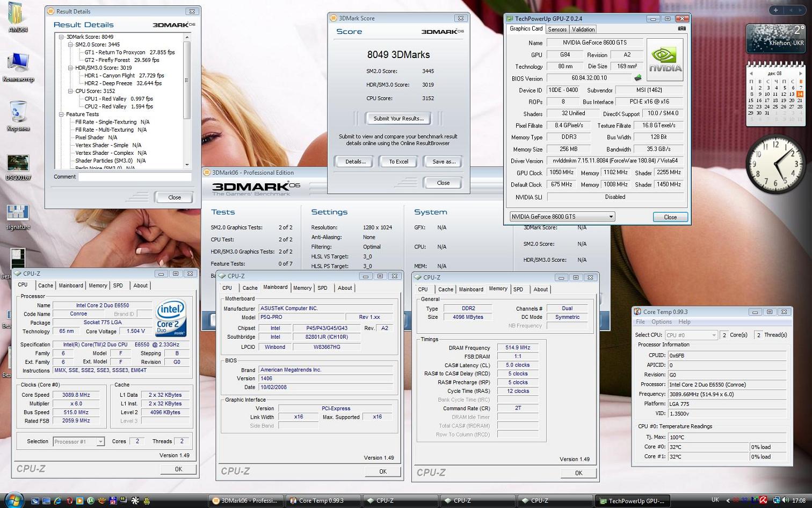Image resolution: width=812 pixels, height=508 pixels.
Task: Launch the orange media player quick launch icon
Action: (x=79, y=500)
